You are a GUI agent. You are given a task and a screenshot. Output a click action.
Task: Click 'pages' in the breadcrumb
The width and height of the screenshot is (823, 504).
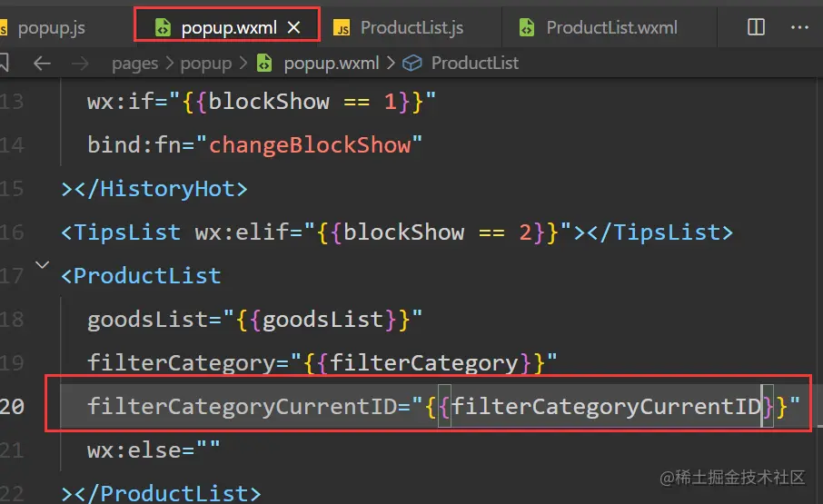coord(134,64)
